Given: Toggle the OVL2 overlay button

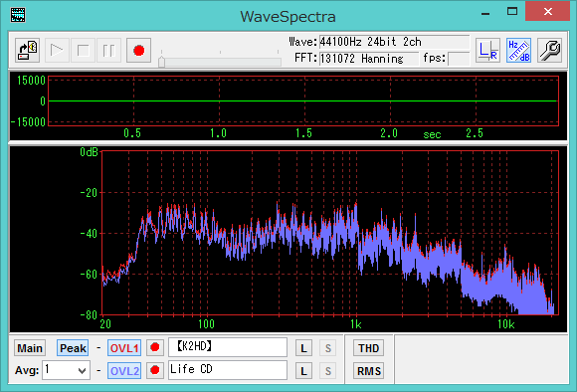Looking at the screenshot, I should click(x=124, y=371).
